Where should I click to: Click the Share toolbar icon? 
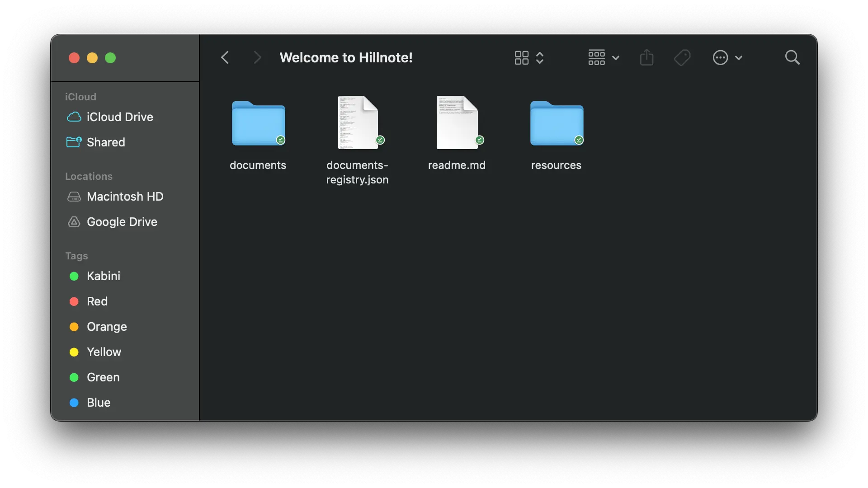pos(646,57)
